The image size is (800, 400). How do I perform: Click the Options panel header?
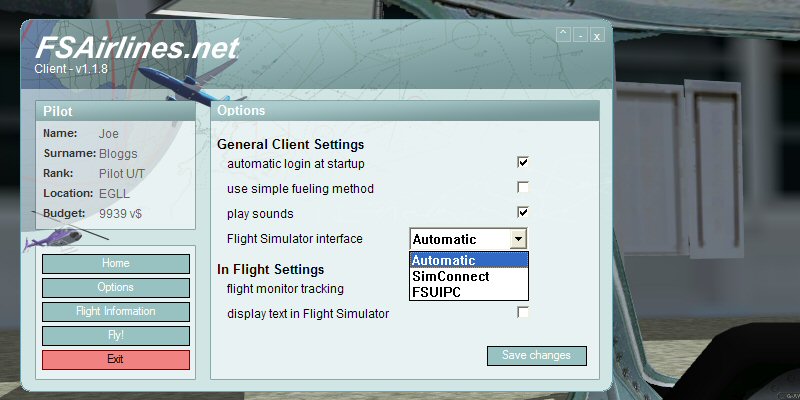coord(405,111)
